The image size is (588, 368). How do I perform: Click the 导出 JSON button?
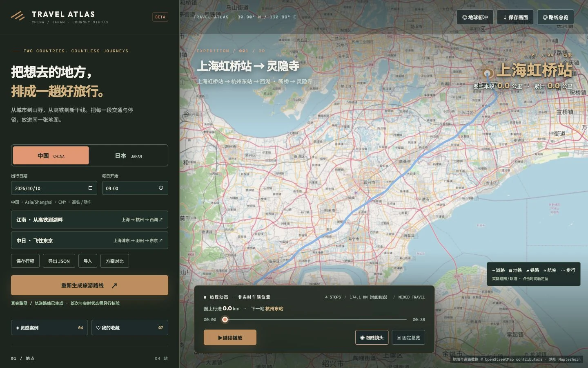pyautogui.click(x=59, y=261)
